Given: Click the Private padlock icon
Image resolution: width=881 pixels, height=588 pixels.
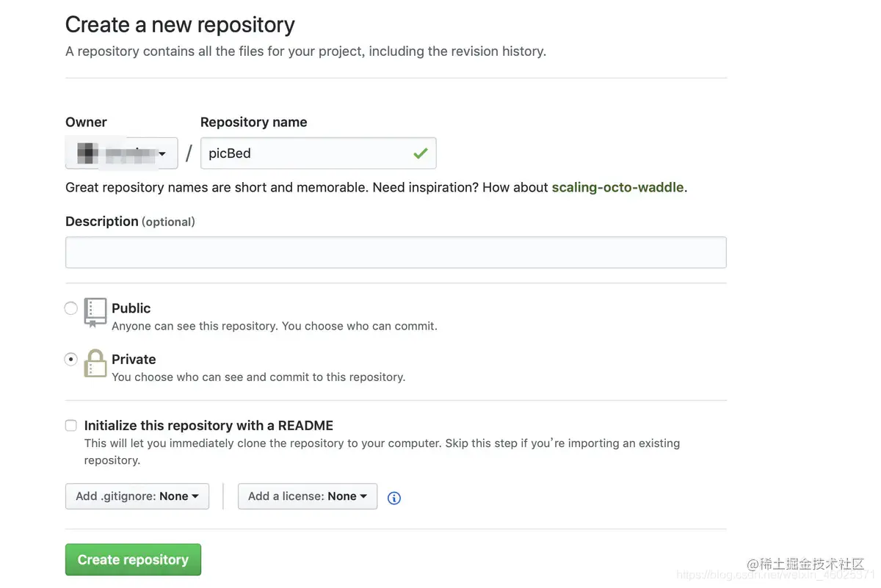Looking at the screenshot, I should (x=95, y=363).
